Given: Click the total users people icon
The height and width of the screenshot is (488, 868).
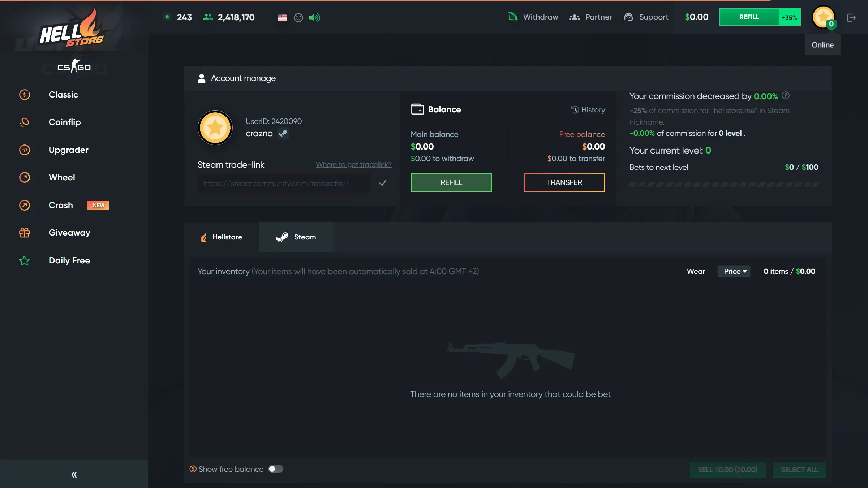Looking at the screenshot, I should click(x=208, y=17).
